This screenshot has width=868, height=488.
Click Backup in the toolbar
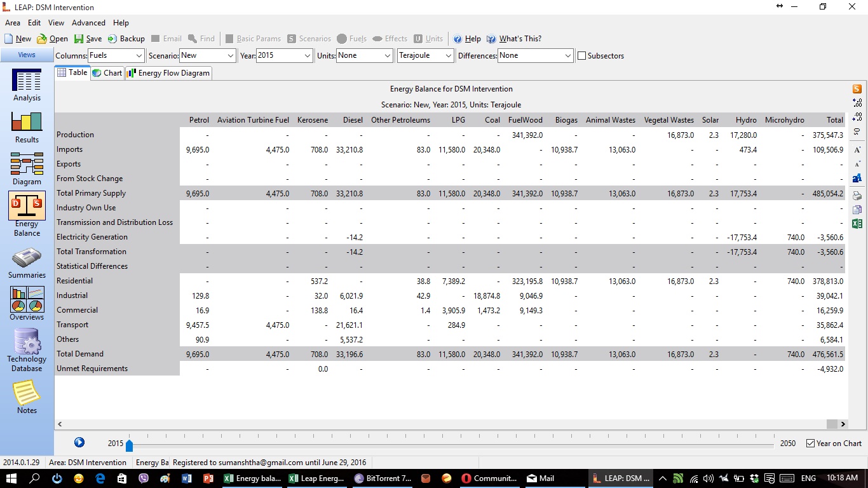pyautogui.click(x=126, y=39)
